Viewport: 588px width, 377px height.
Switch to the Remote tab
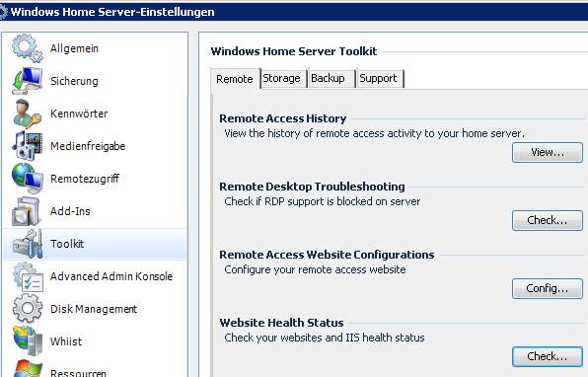click(x=235, y=79)
